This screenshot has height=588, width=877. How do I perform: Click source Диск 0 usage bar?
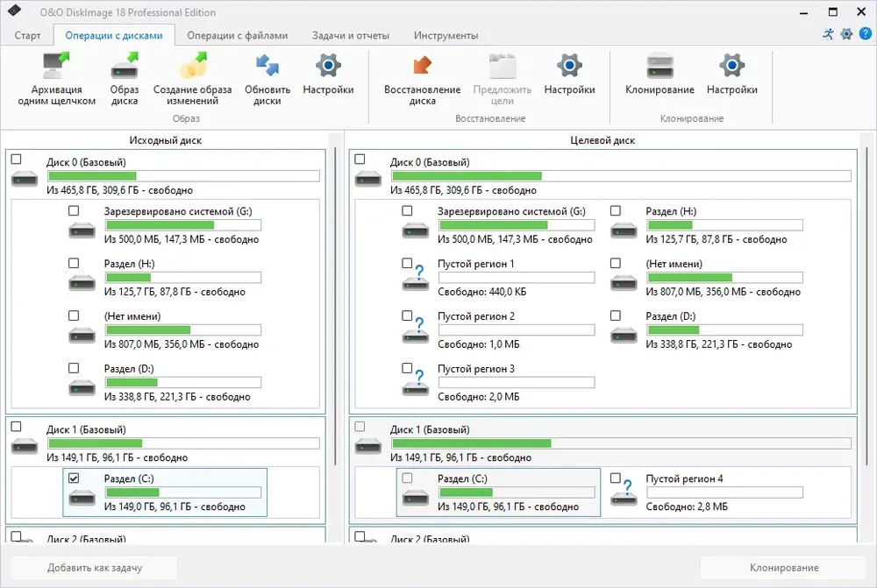click(183, 176)
